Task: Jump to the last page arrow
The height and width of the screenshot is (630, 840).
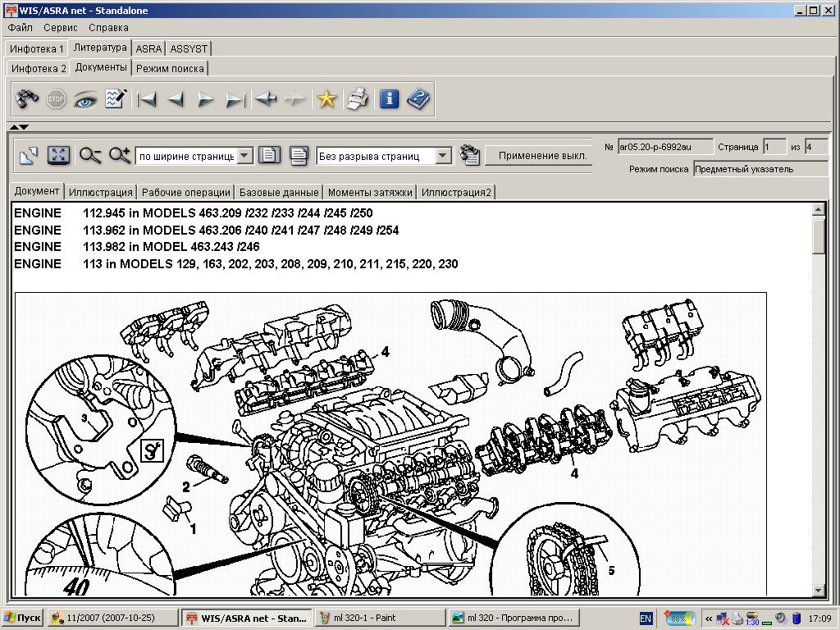Action: click(x=235, y=99)
